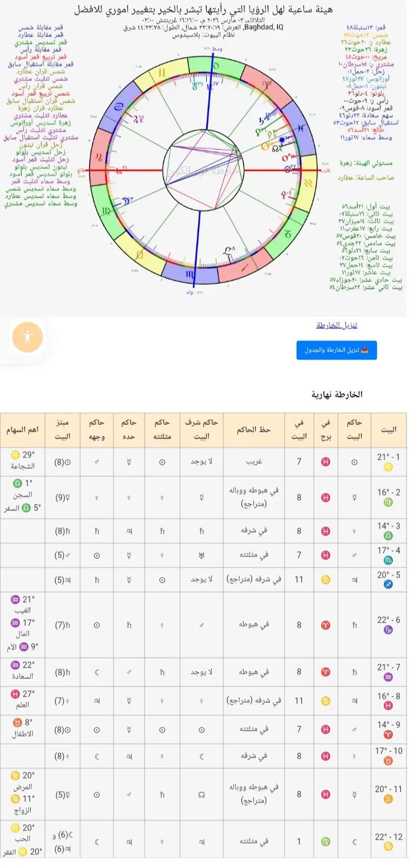The height and width of the screenshot is (868, 410).
Task: Open the تنزيل الخارطة link
Action: (x=337, y=325)
